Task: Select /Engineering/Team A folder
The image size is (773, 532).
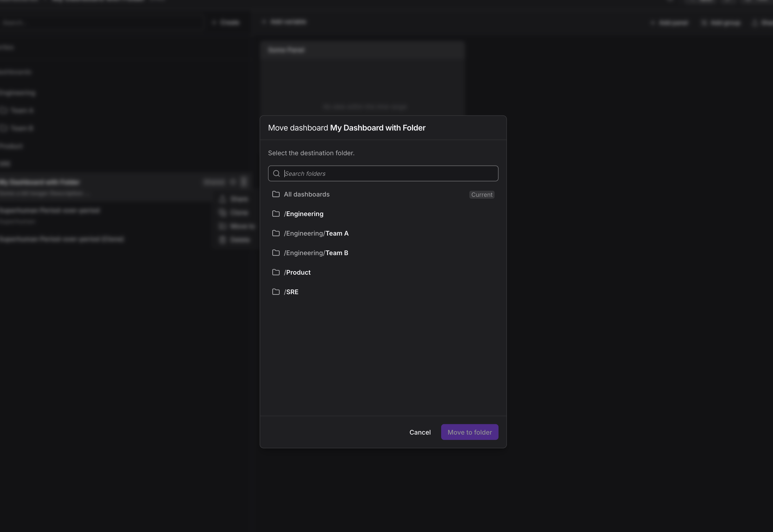Action: pyautogui.click(x=316, y=233)
